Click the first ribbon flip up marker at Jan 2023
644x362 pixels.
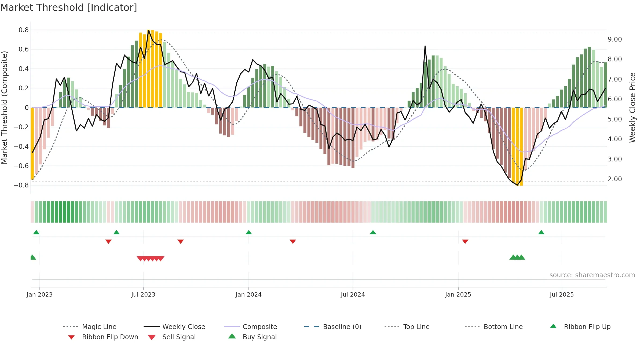[36, 232]
